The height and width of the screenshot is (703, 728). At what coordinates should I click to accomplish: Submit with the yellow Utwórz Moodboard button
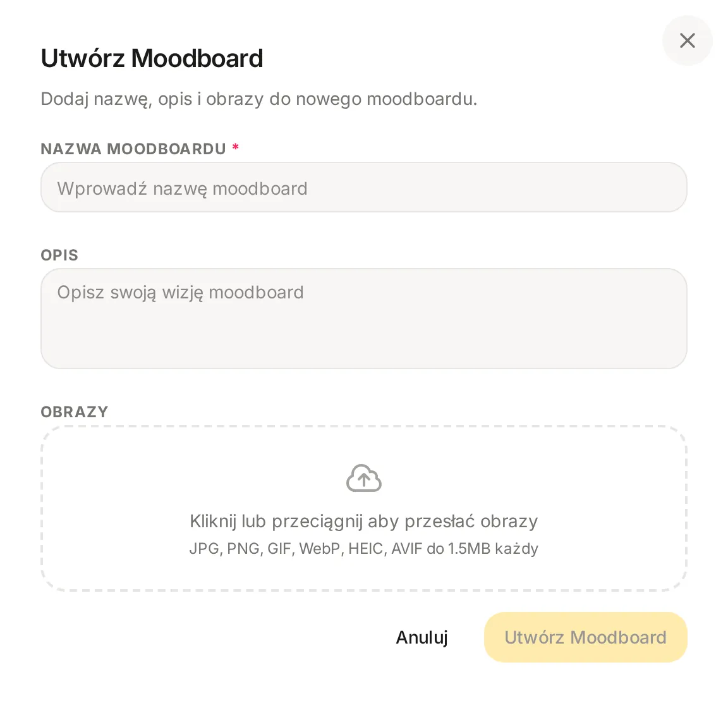pyautogui.click(x=585, y=637)
